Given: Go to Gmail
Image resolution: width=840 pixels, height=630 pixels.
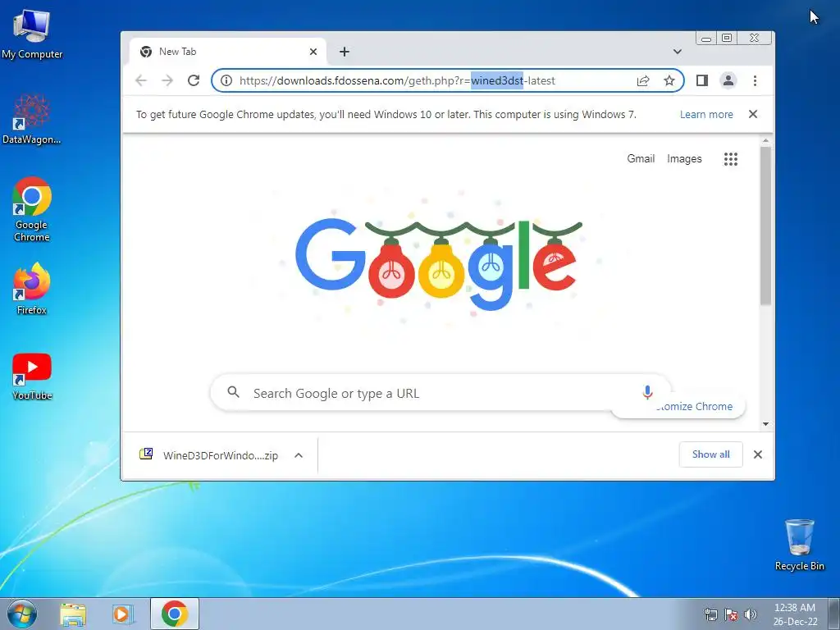Looking at the screenshot, I should (x=641, y=158).
